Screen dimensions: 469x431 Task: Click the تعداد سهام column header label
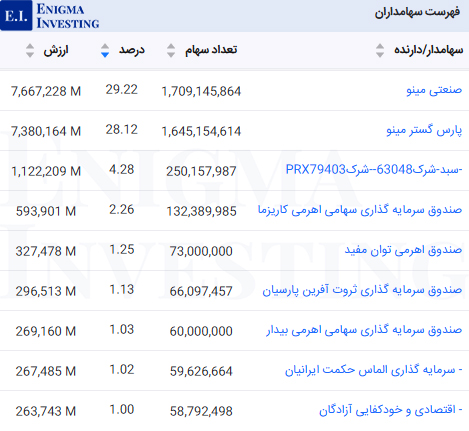tap(211, 50)
